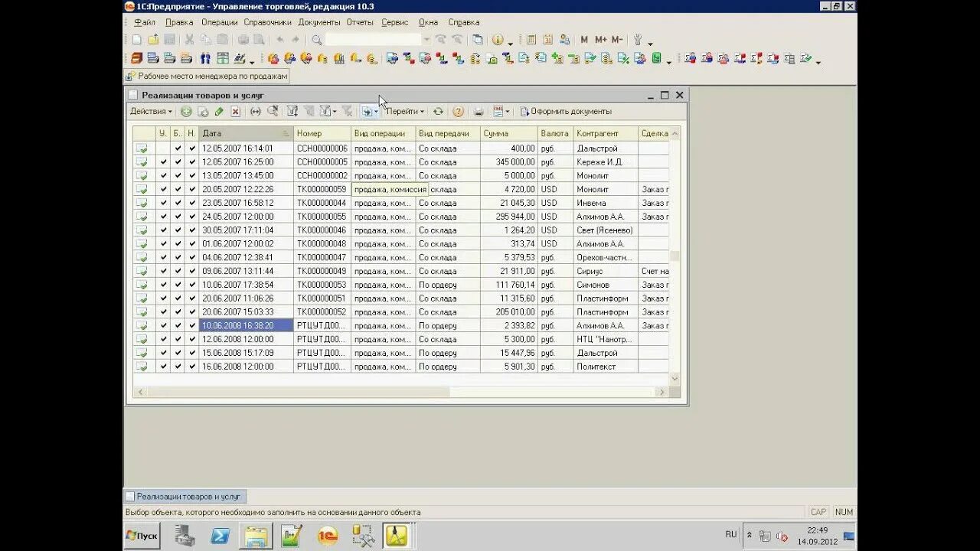Open the search combo box dropdown arrow

(426, 40)
